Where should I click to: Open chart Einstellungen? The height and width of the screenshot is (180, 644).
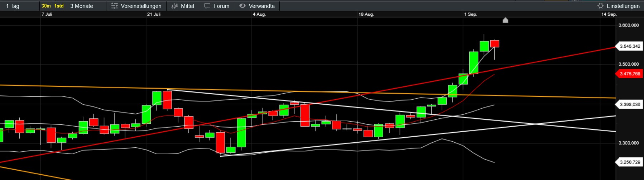pos(619,6)
